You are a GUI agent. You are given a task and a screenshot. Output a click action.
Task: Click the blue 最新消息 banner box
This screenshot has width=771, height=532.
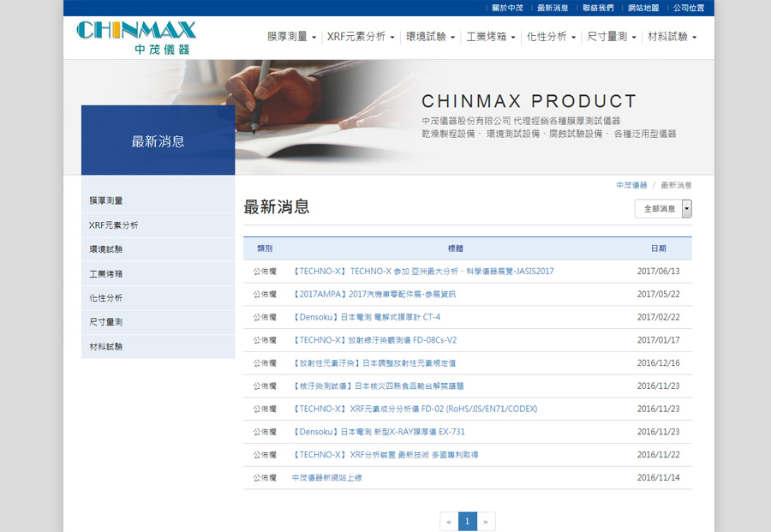click(158, 140)
